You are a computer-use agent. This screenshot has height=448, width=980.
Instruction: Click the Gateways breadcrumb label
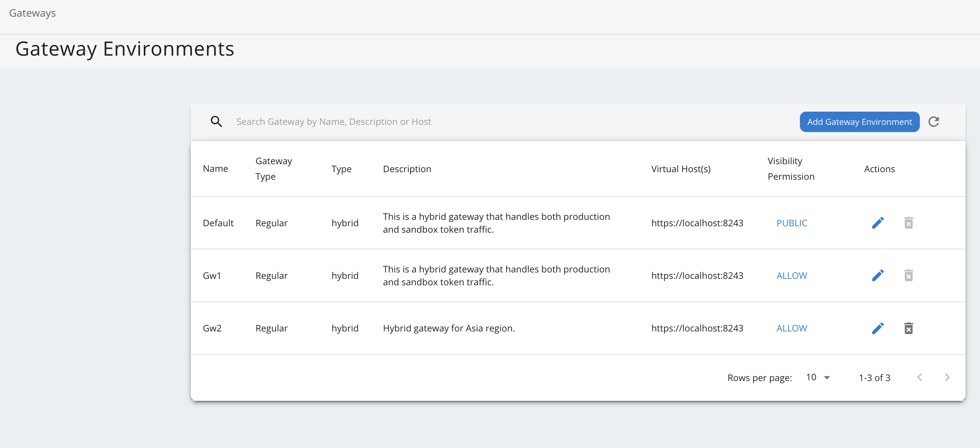(32, 13)
